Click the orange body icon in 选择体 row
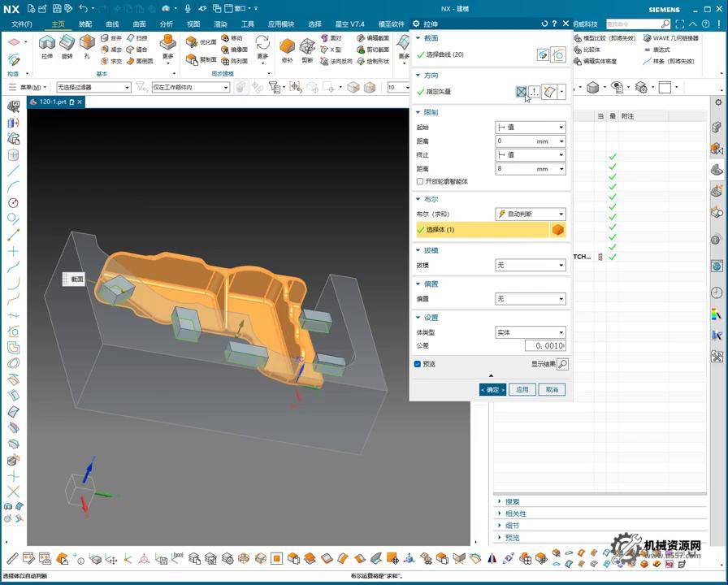The height and width of the screenshot is (585, 728). point(558,230)
